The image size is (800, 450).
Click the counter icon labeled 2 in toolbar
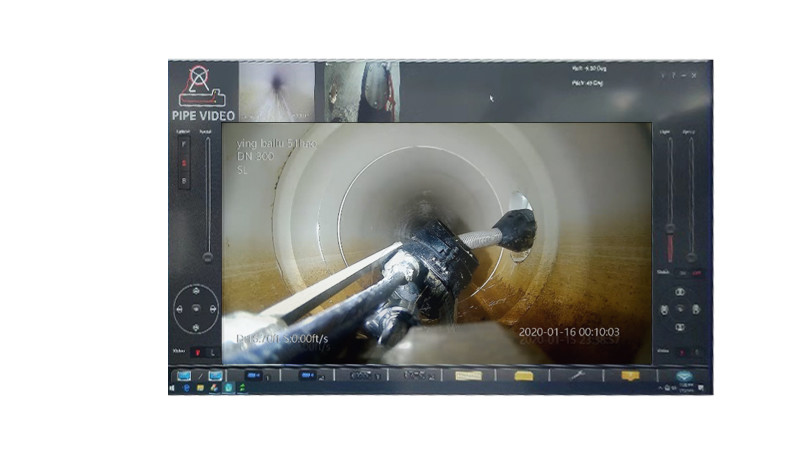(x=416, y=375)
